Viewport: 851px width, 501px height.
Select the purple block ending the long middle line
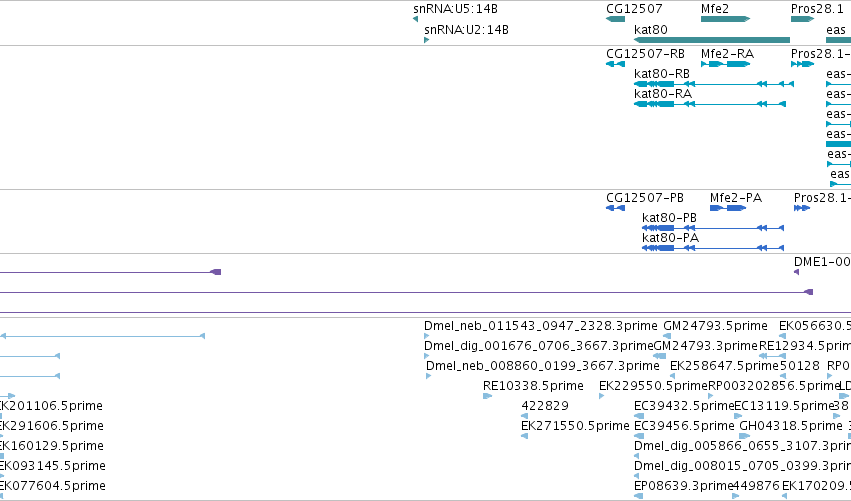point(808,292)
